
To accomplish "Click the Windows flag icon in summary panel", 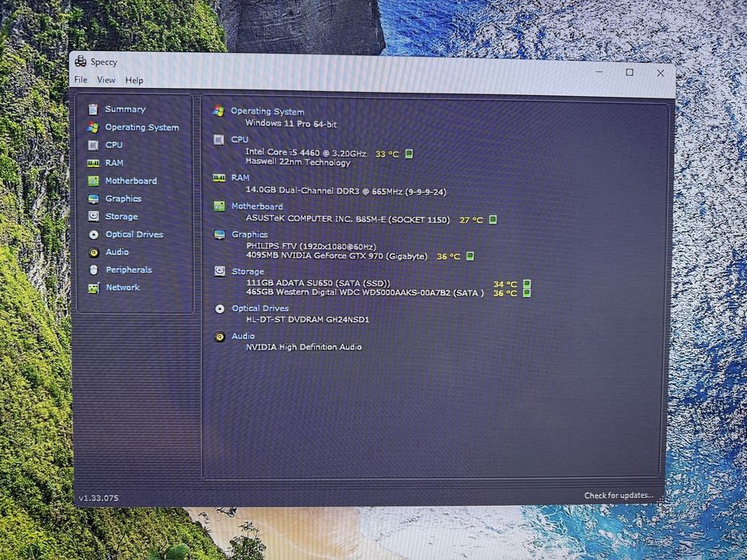I will pos(219,111).
